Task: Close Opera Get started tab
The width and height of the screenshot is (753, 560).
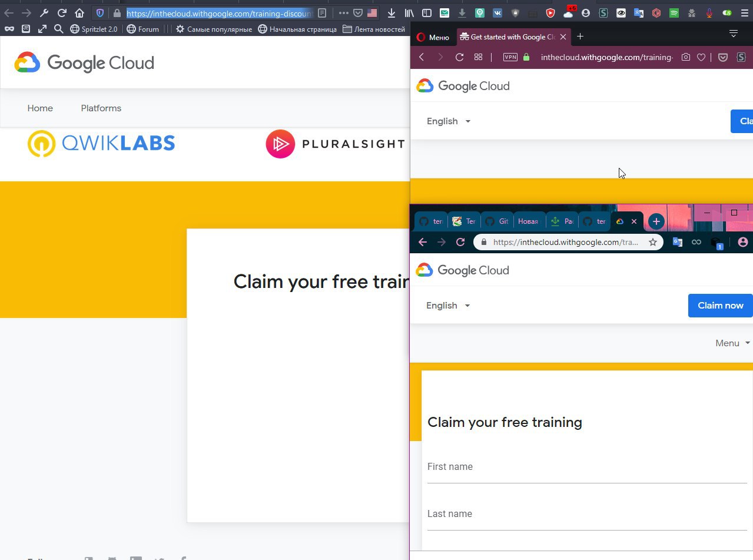Action: click(x=563, y=37)
